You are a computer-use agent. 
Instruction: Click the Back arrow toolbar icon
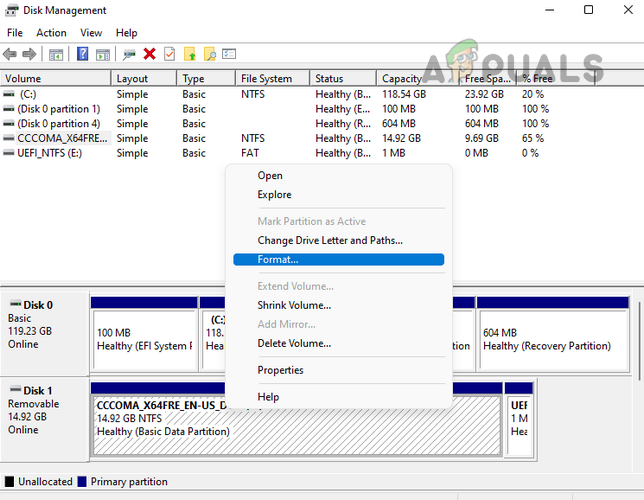(9, 54)
